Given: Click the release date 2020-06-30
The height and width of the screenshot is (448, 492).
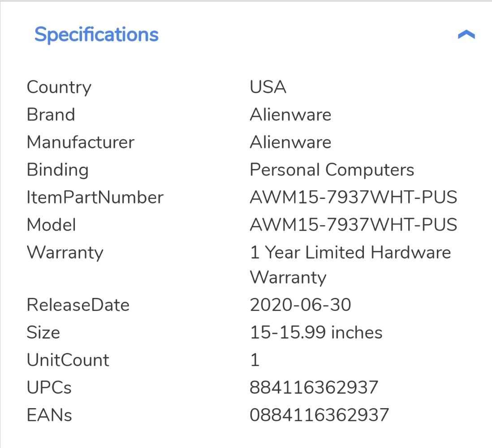Looking at the screenshot, I should tap(300, 305).
